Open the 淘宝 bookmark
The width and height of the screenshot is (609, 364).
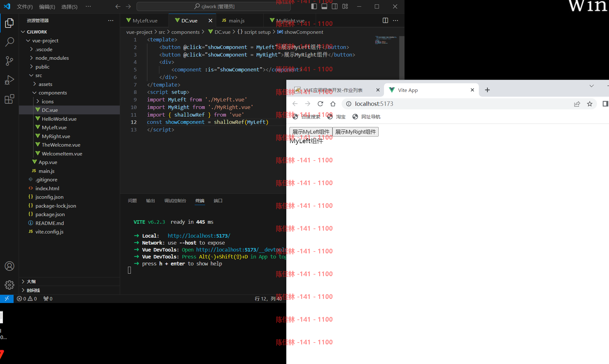(336, 117)
